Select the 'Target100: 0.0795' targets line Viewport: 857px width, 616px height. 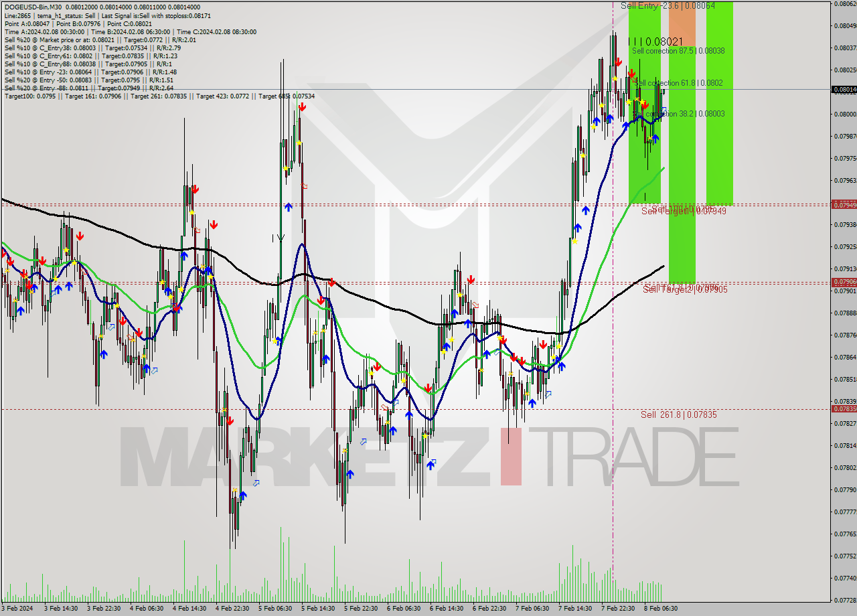159,96
